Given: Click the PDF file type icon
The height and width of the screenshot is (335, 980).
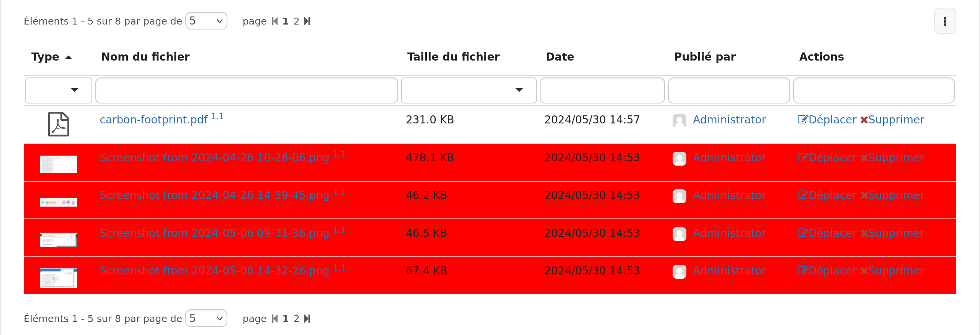Looking at the screenshot, I should [59, 124].
